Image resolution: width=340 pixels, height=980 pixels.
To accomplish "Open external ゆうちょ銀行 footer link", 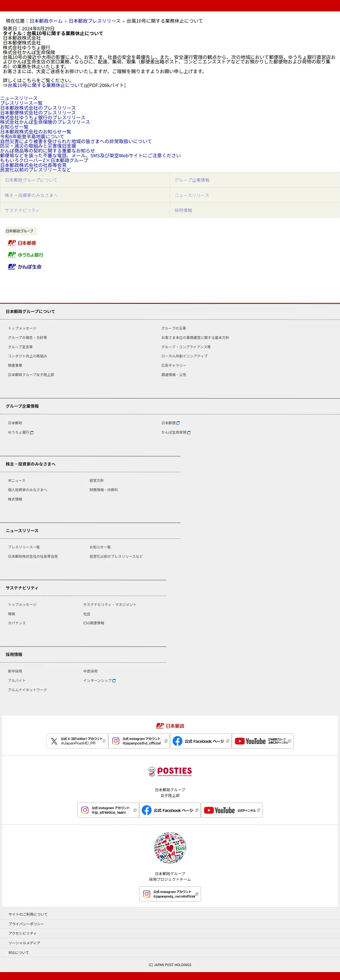I will tap(21, 432).
